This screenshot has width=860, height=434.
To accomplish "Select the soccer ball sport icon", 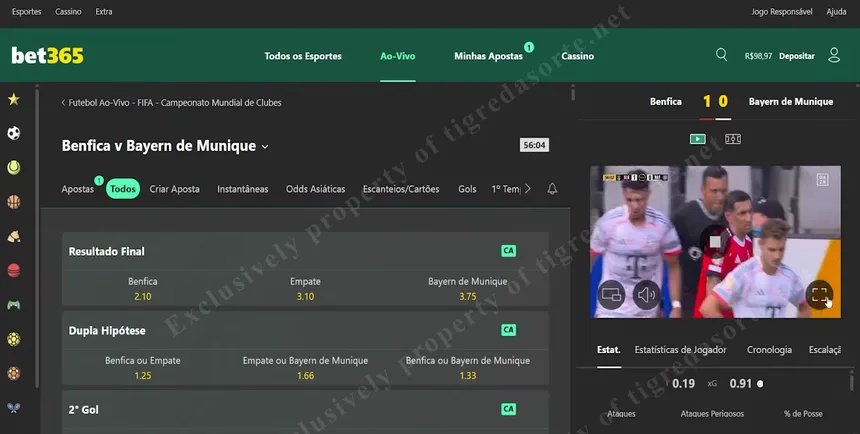I will coord(14,133).
